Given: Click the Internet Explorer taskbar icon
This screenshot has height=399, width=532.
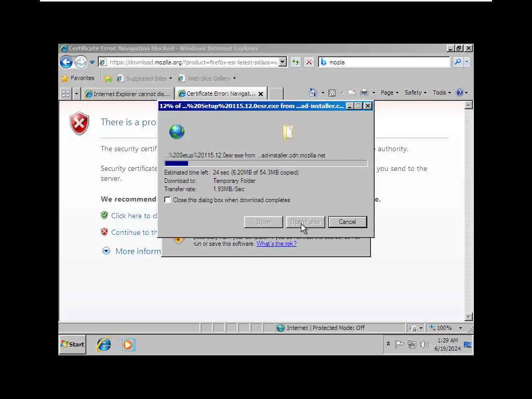Looking at the screenshot, I should click(104, 345).
